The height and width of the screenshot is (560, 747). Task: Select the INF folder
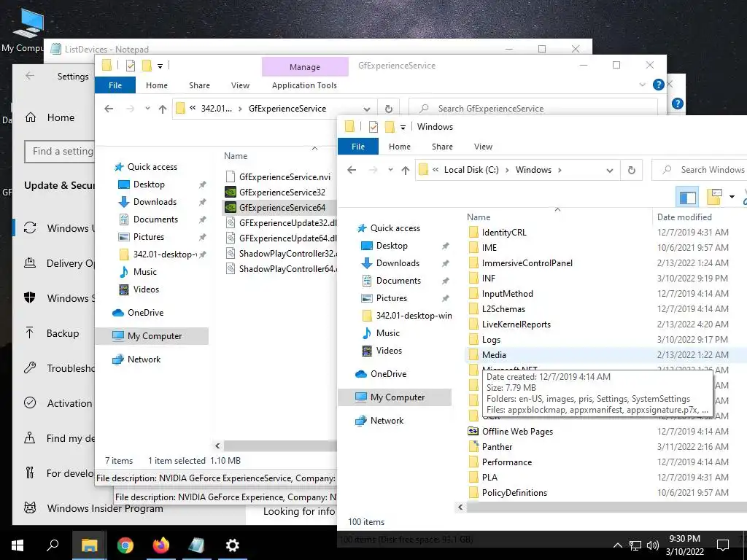tap(488, 278)
